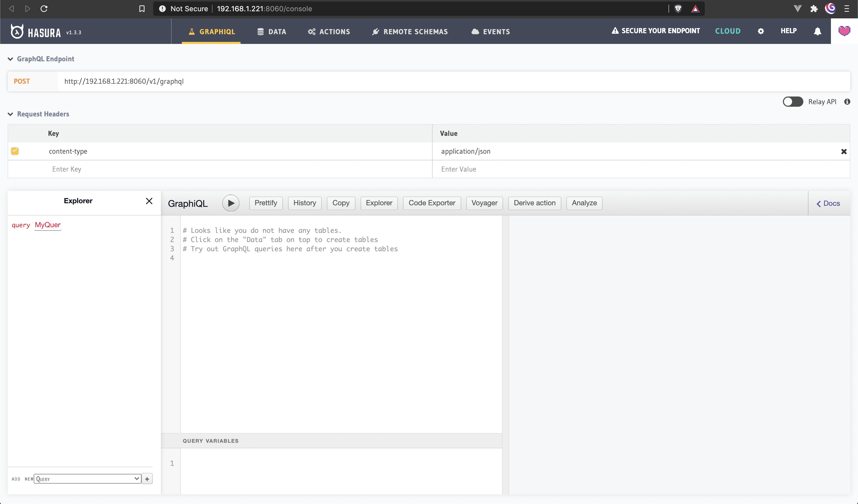
Task: Open the browser hamburger menu
Action: coord(847,8)
